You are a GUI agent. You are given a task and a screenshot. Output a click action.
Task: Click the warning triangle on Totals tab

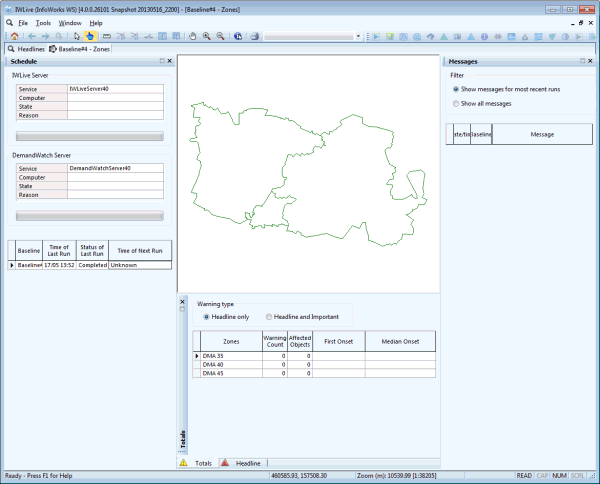point(184,463)
